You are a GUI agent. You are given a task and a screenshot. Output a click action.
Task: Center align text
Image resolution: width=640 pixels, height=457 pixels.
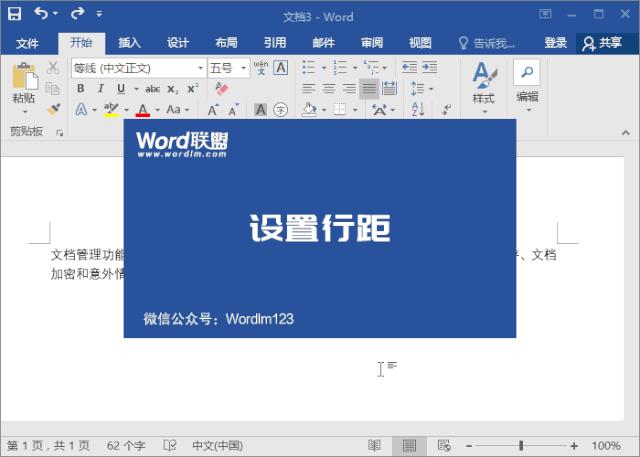point(329,88)
